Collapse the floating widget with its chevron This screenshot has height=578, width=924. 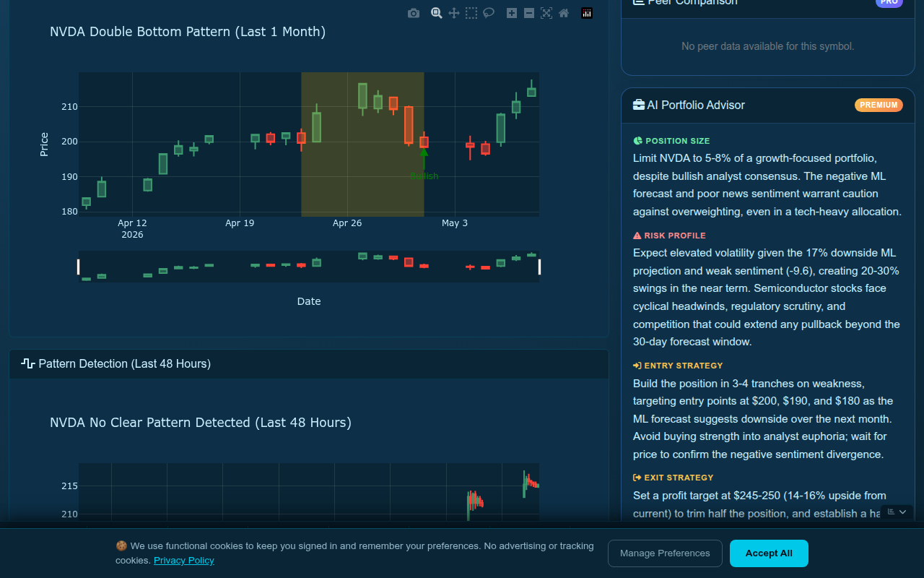pyautogui.click(x=902, y=512)
